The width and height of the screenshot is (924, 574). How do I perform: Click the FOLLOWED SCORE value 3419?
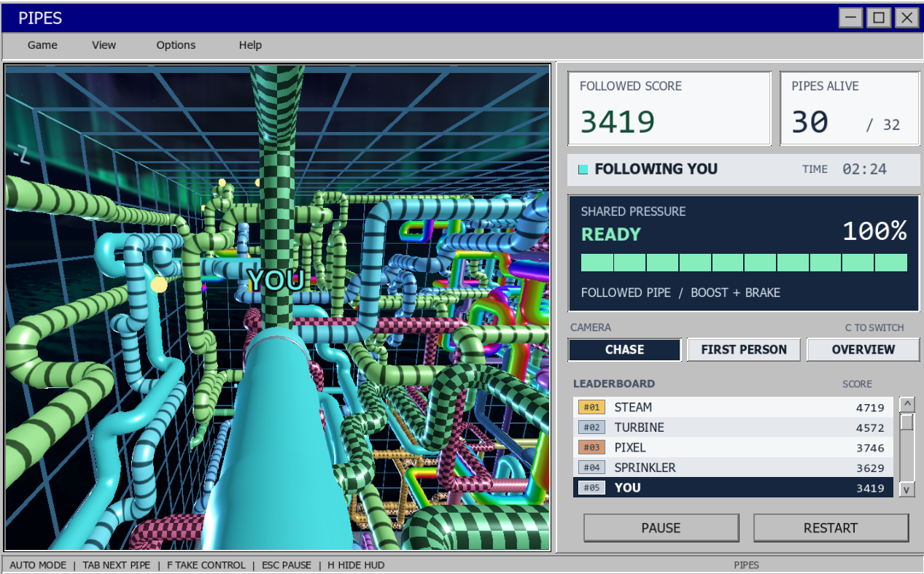click(618, 122)
